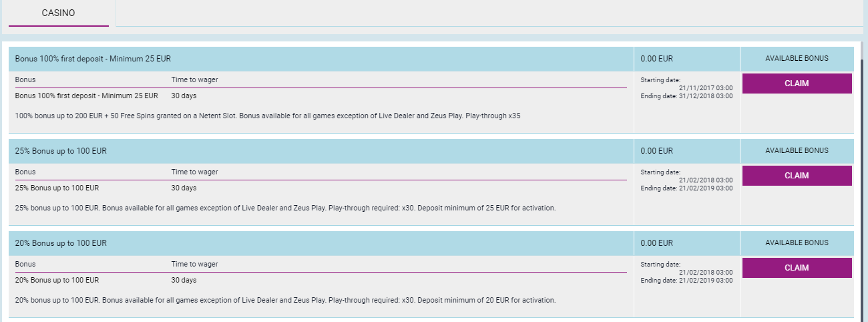Click 'Time to wager' column in first bonus
This screenshot has height=322, width=868.
tap(194, 80)
